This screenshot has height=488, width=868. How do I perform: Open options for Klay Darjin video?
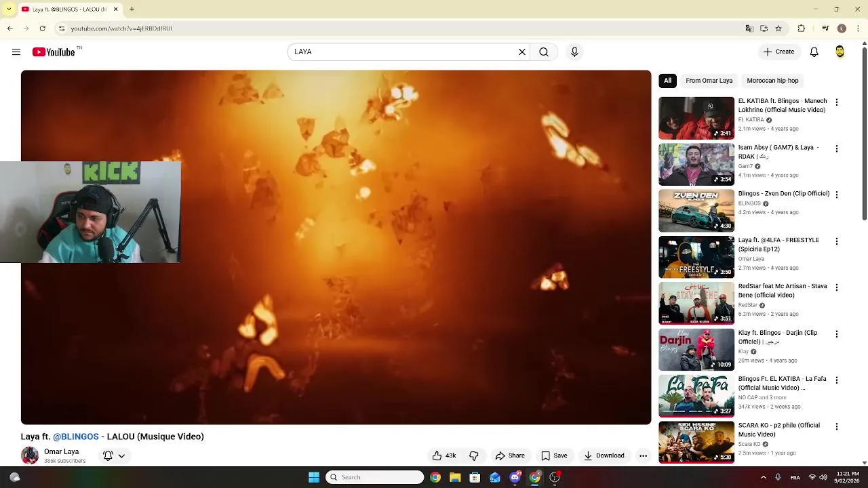(x=836, y=334)
